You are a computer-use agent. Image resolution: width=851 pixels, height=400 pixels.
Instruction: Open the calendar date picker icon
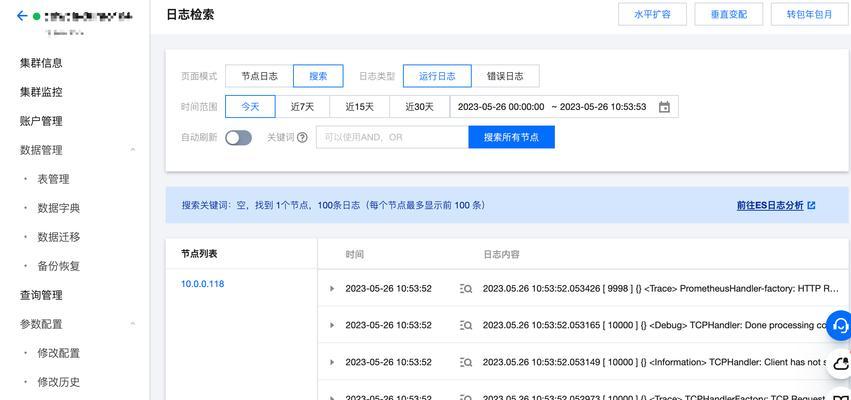tap(664, 107)
